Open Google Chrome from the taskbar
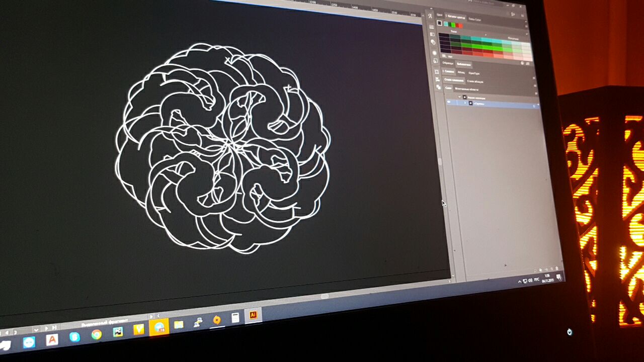644x362 pixels. (x=97, y=334)
